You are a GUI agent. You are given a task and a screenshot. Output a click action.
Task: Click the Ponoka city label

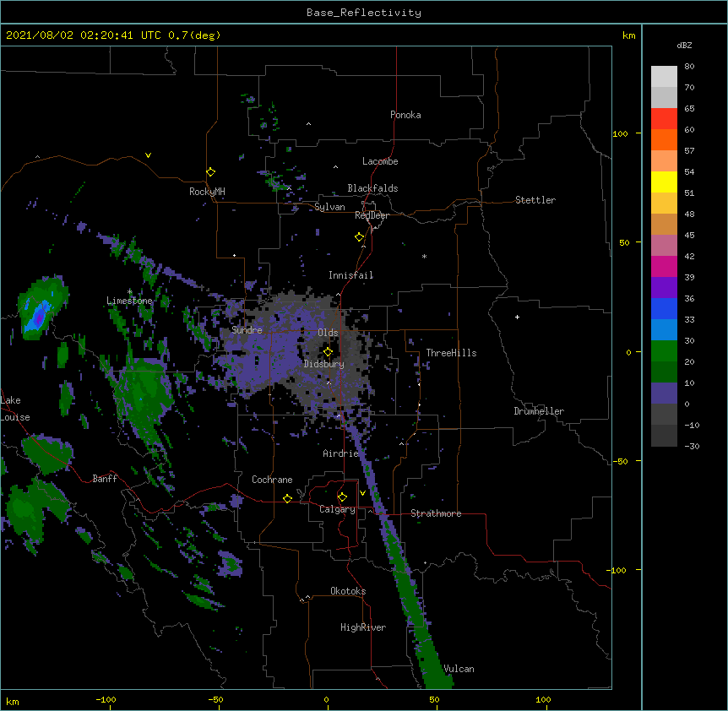click(405, 115)
